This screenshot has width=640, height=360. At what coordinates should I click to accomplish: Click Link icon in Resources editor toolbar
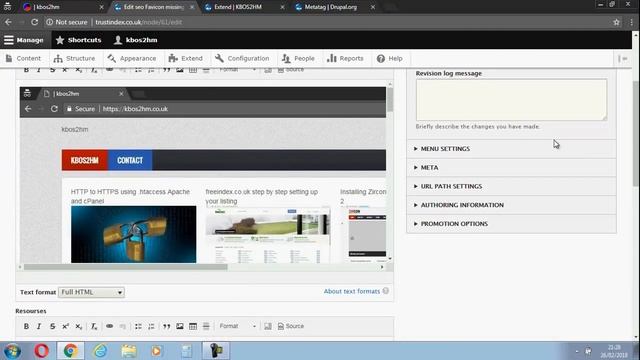tap(109, 326)
